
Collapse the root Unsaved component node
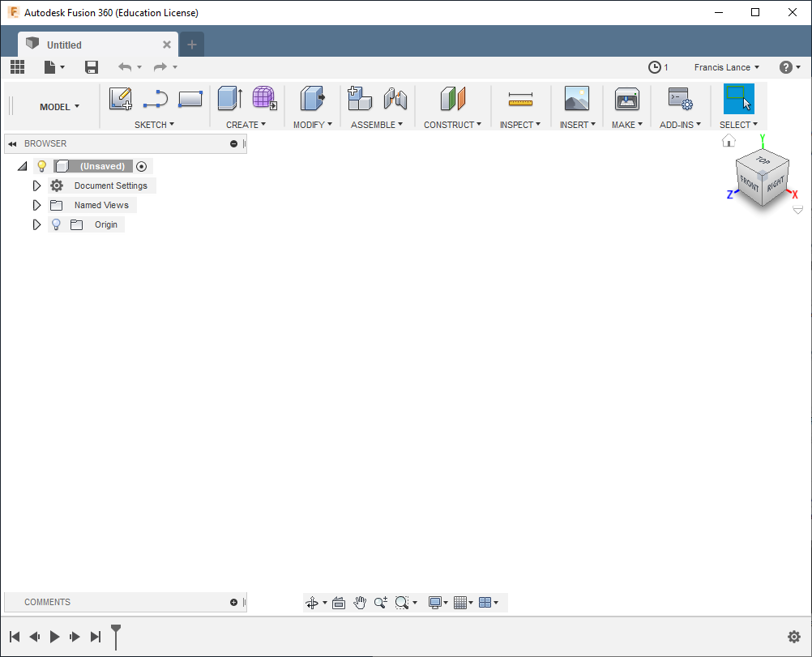(x=22, y=166)
